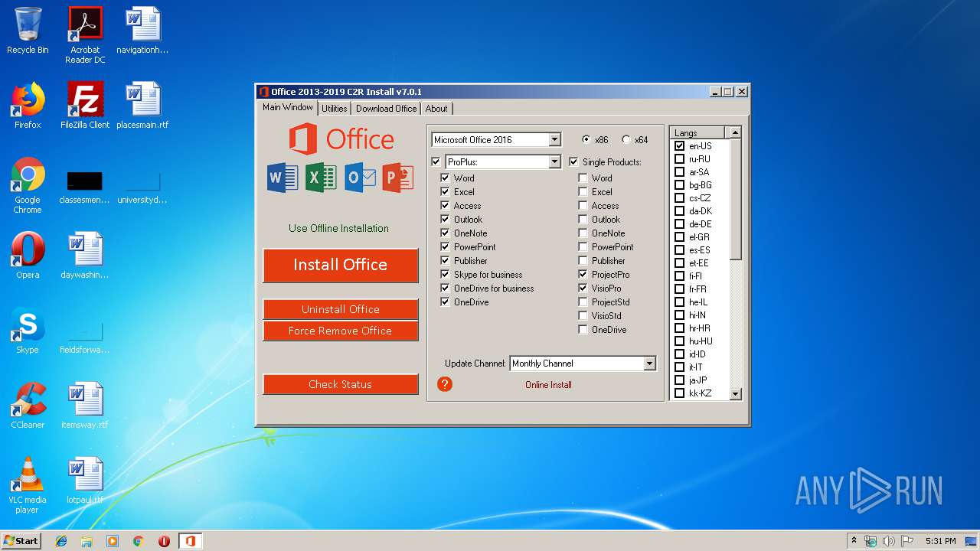The width and height of the screenshot is (980, 551).
Task: Click the taskbar clock showing 5:31 PM
Action: click(x=940, y=541)
